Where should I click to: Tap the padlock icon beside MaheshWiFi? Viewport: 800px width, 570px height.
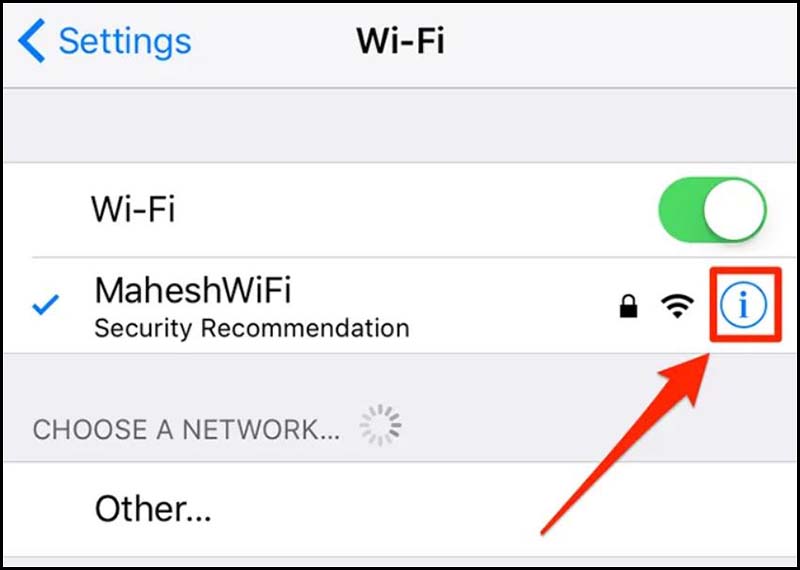click(628, 307)
